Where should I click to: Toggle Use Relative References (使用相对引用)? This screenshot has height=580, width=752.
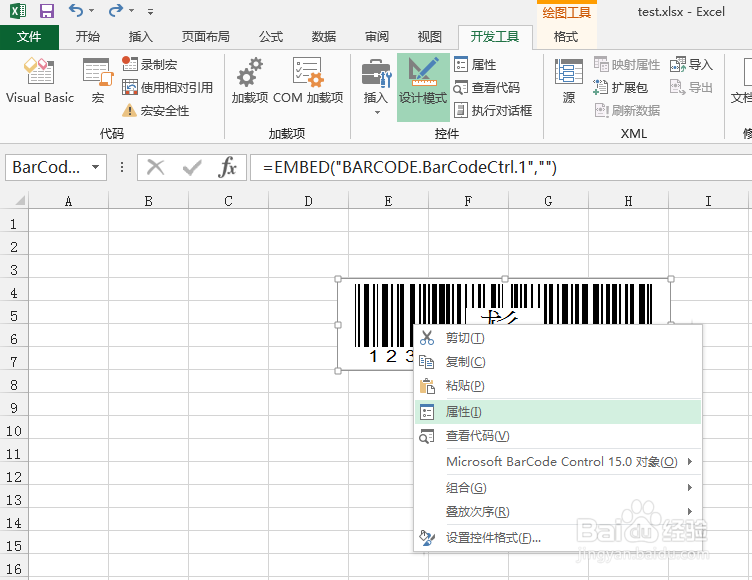click(167, 87)
